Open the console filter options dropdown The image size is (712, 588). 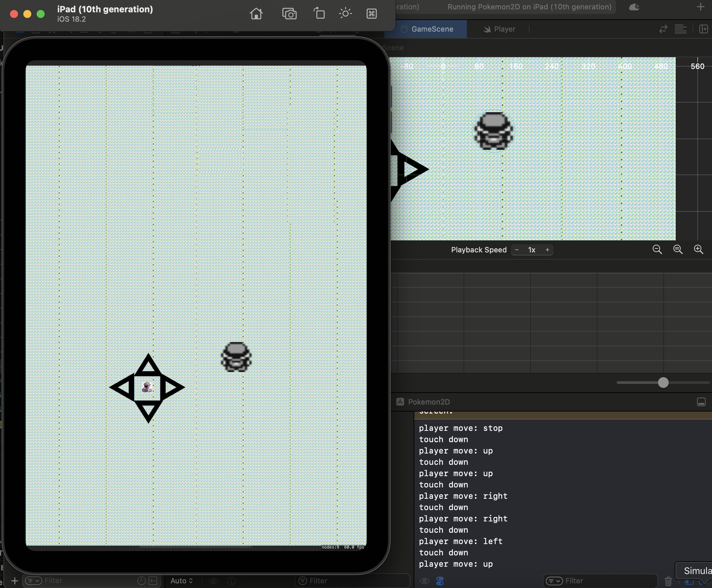click(554, 581)
